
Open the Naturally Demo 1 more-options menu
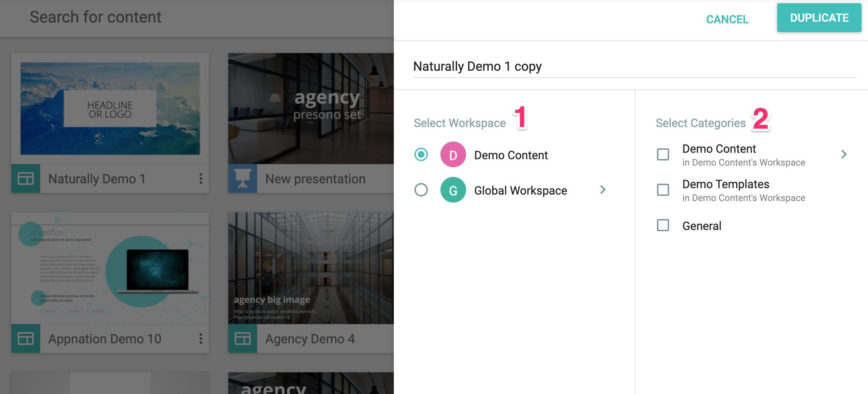[x=201, y=179]
